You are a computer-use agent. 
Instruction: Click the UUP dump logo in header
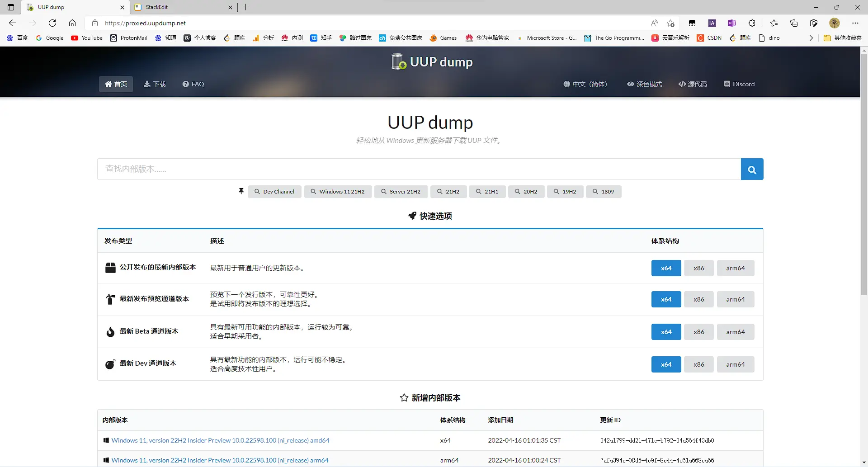[432, 61]
